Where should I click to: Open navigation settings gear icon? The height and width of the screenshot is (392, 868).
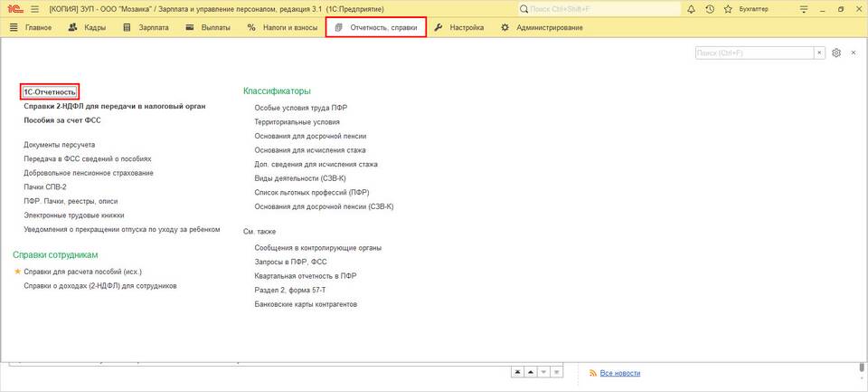(836, 53)
